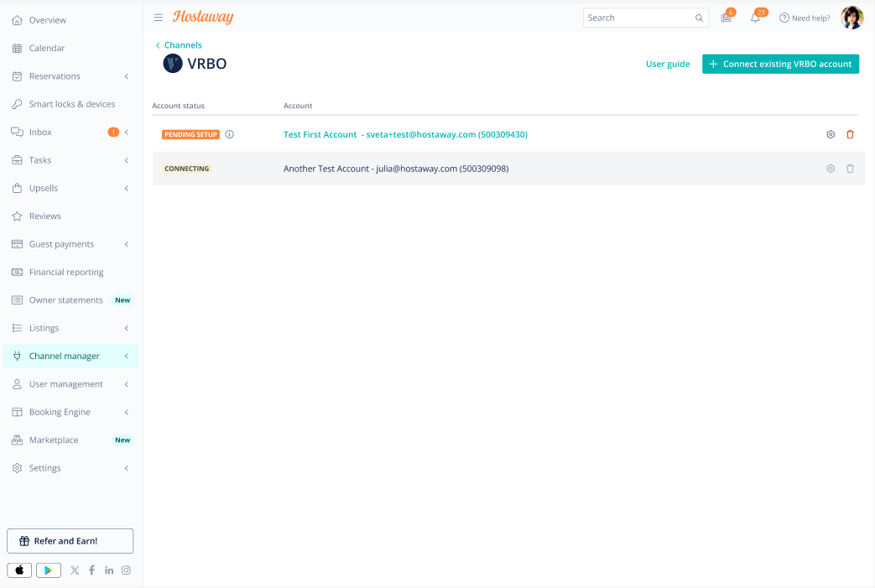Viewport: 875px width, 588px height.
Task: Go to Overview in sidebar
Action: 48,20
